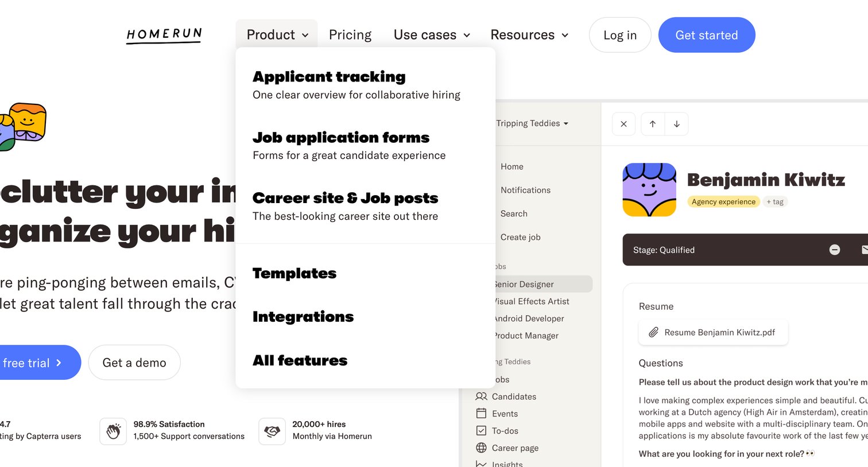The height and width of the screenshot is (467, 868).
Task: Open Resume Benjamin Kiwitz.pdf attachment
Action: pyautogui.click(x=714, y=332)
